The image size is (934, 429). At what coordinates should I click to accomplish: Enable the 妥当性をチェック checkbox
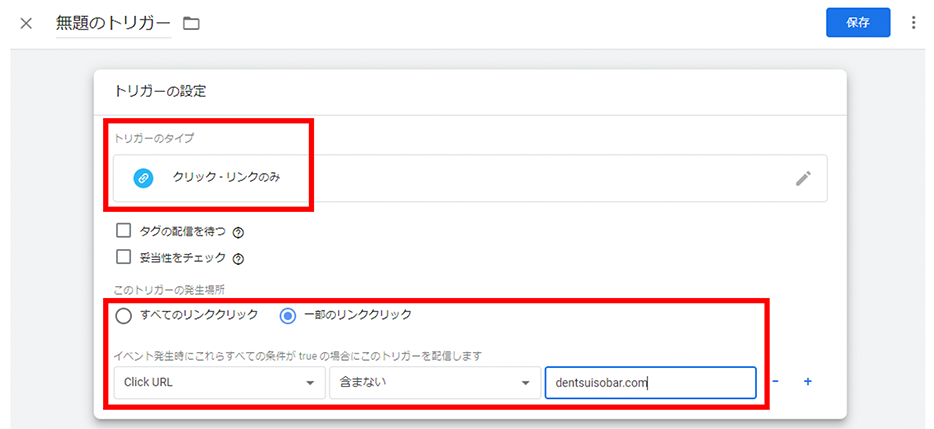124,257
